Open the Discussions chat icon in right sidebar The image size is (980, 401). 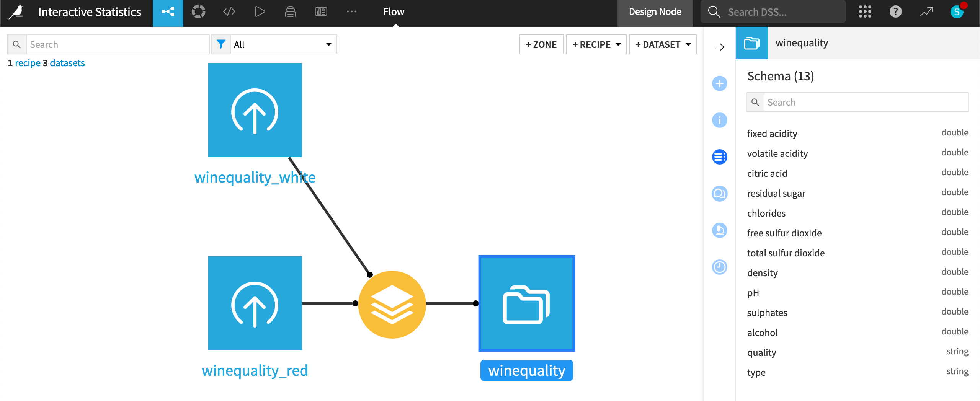tap(720, 194)
